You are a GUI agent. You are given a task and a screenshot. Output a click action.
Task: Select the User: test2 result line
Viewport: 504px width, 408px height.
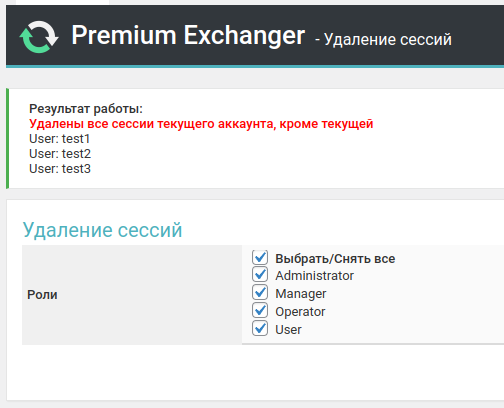60,154
